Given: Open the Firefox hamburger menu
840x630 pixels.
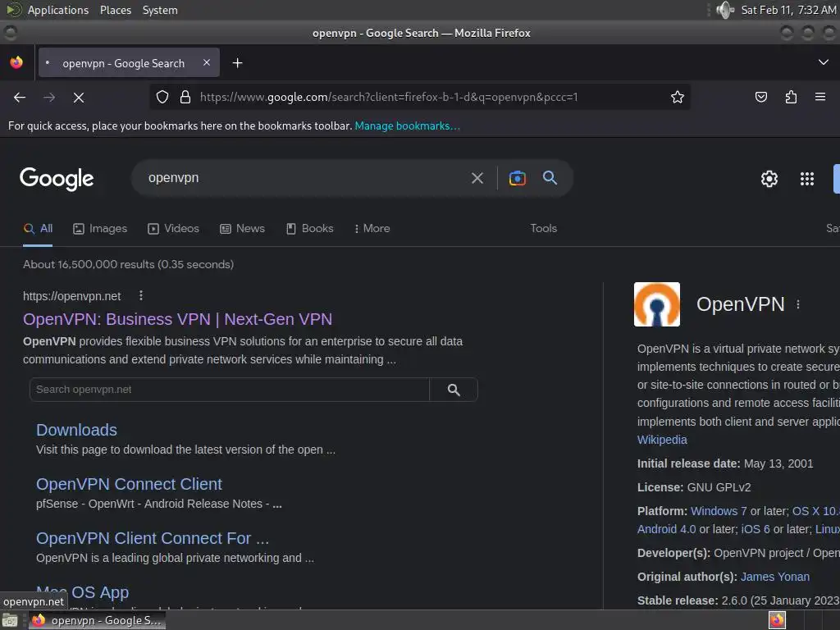Looking at the screenshot, I should [819, 97].
